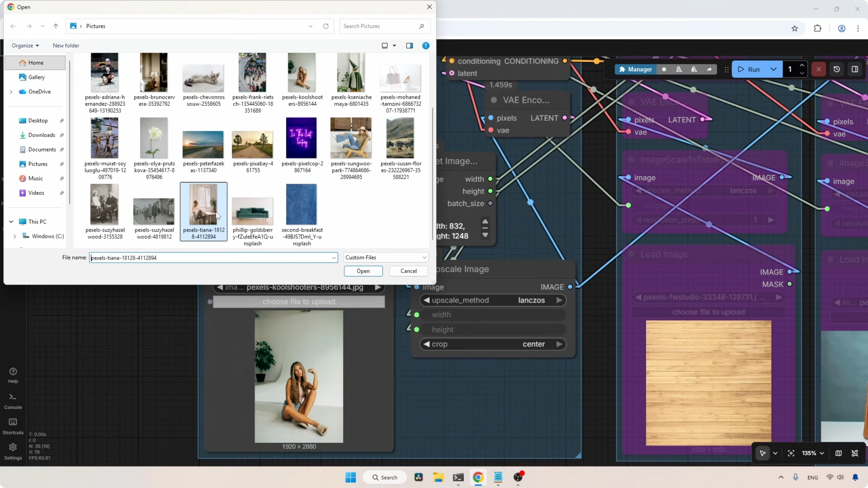Open the Console panel in sidebar

[13, 401]
